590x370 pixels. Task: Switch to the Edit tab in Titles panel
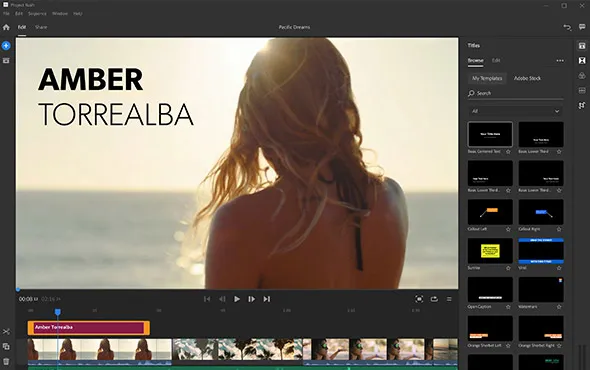click(x=496, y=61)
